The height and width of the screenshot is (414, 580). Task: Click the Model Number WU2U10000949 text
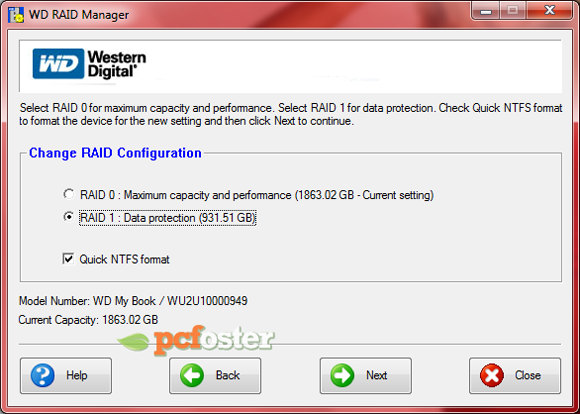point(133,301)
